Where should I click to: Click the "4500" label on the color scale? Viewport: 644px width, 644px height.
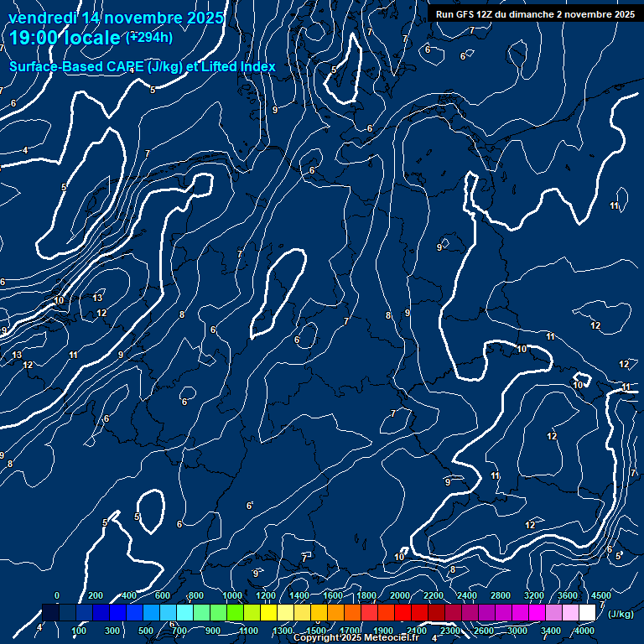point(601,595)
